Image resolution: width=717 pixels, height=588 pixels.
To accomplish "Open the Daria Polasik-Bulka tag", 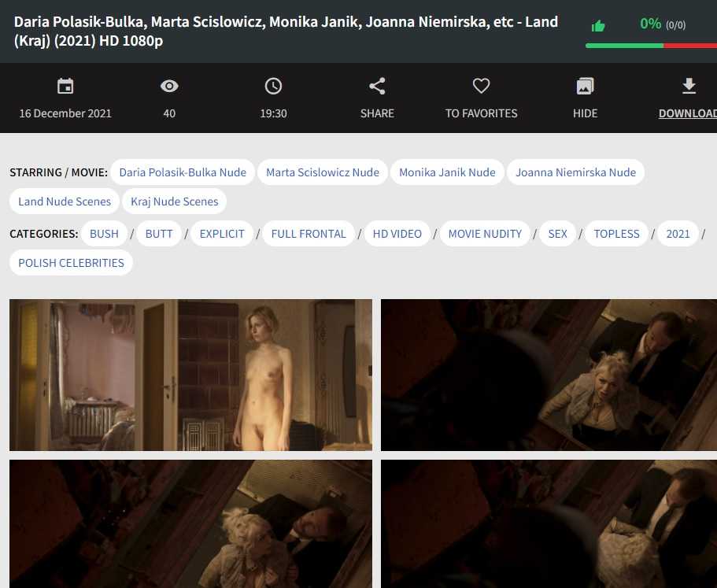I will coord(183,172).
